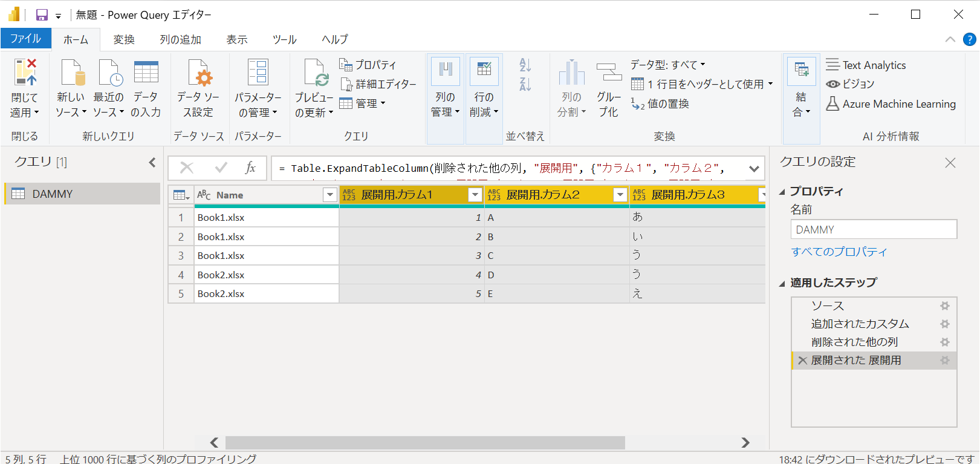Select the 削除された他の列 step

874,342
